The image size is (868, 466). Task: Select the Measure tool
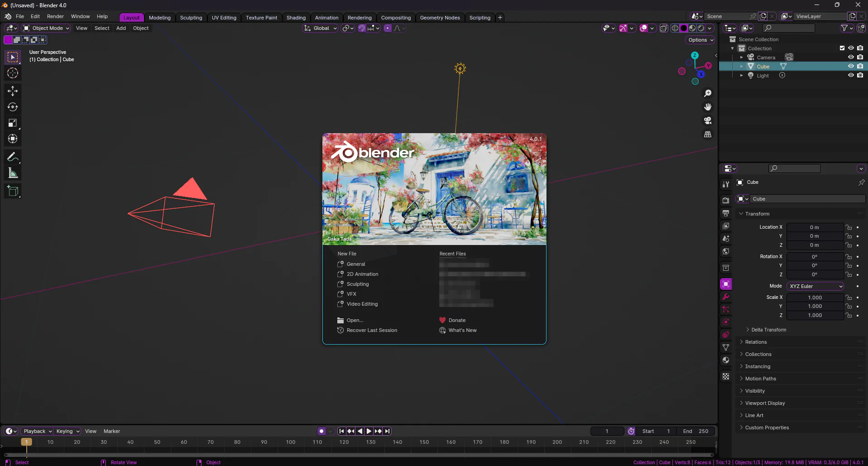13,173
